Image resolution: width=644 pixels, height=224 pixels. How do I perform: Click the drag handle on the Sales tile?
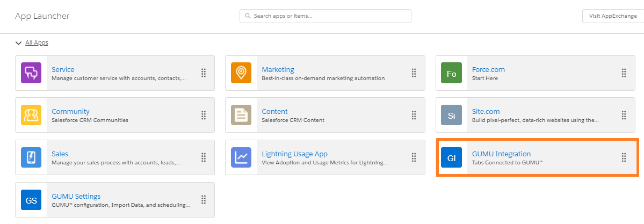click(204, 157)
